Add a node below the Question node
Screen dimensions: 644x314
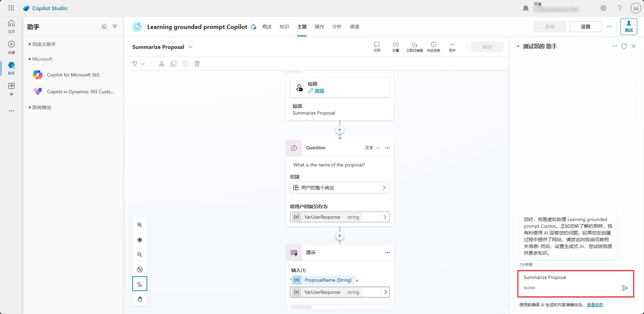pyautogui.click(x=340, y=236)
